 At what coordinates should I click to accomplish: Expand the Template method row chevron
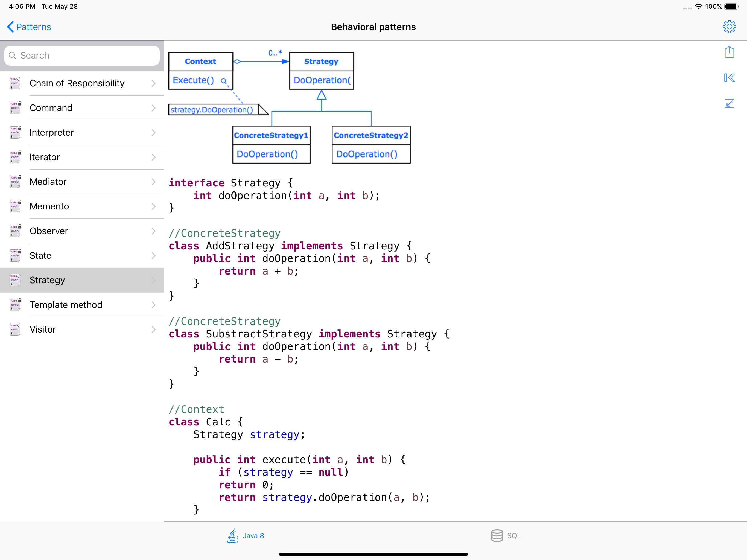tap(154, 305)
